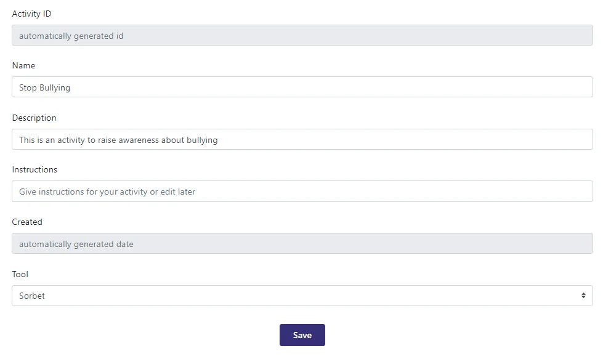Focus the bullying awareness description input

coord(302,139)
